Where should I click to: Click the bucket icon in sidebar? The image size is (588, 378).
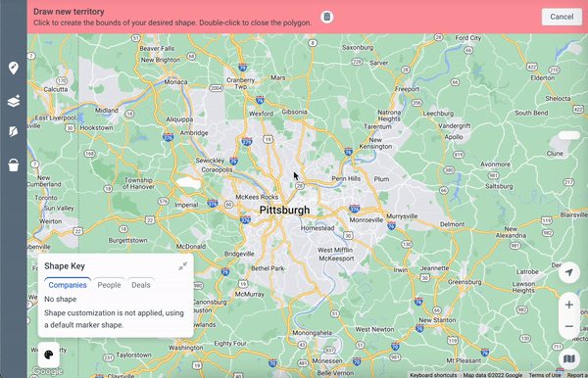click(14, 165)
